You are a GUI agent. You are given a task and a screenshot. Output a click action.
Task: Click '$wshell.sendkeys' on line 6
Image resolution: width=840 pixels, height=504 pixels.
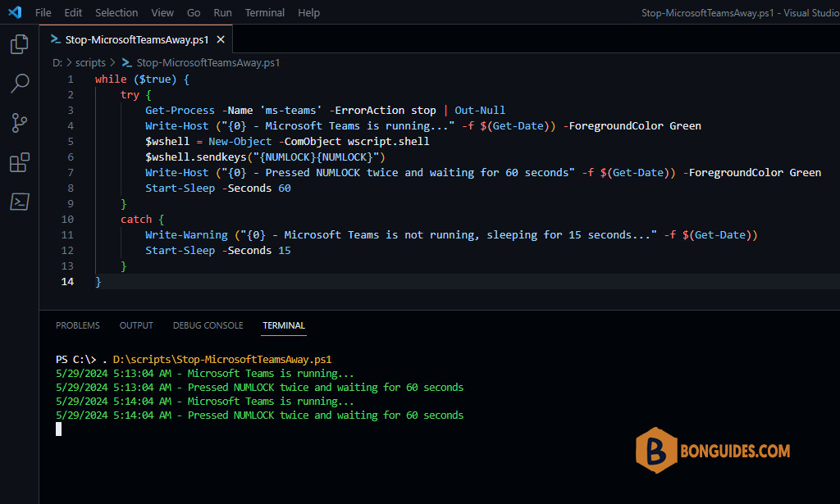195,157
